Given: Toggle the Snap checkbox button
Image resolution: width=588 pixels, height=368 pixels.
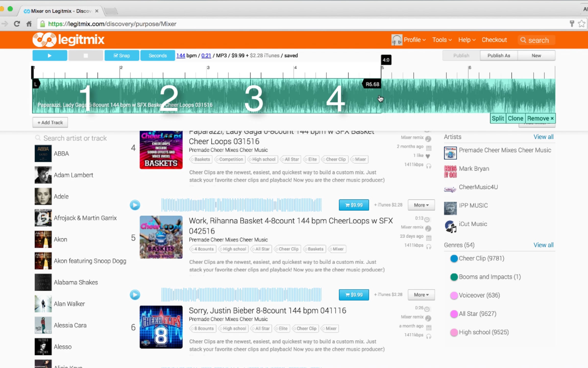Looking at the screenshot, I should pos(122,56).
